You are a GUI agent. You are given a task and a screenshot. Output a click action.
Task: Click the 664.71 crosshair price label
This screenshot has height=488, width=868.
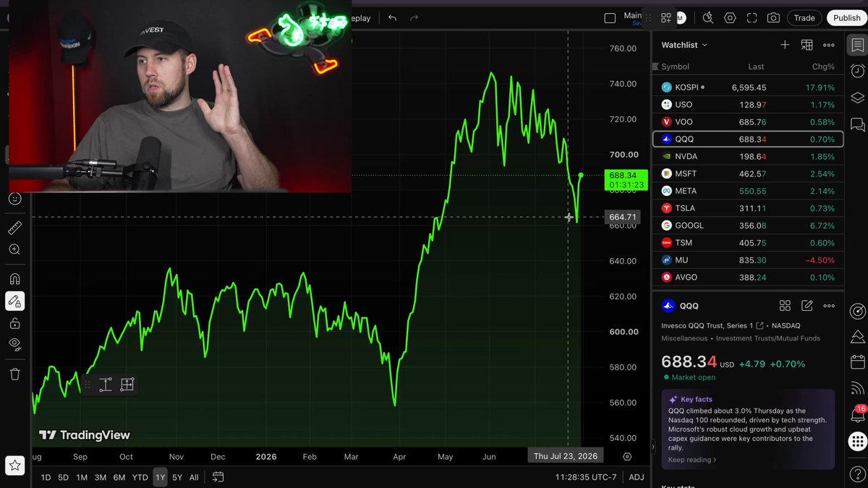(x=622, y=217)
